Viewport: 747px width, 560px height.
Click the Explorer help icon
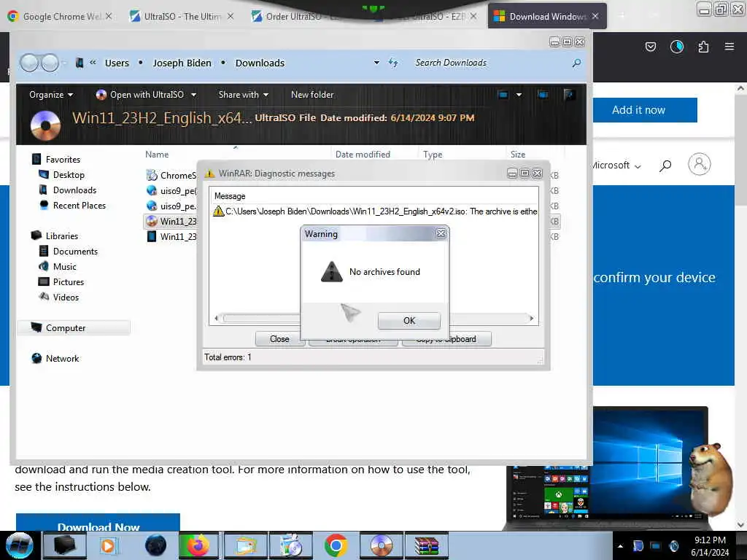point(569,95)
